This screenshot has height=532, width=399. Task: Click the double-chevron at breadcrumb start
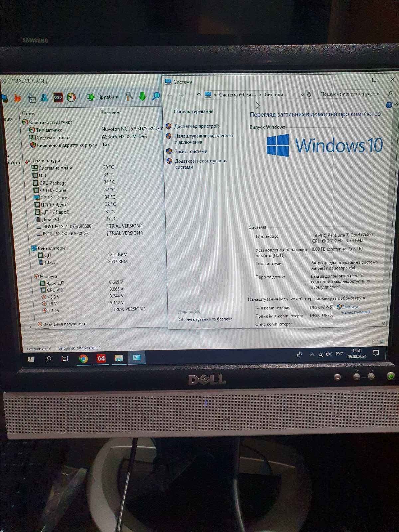pos(215,95)
